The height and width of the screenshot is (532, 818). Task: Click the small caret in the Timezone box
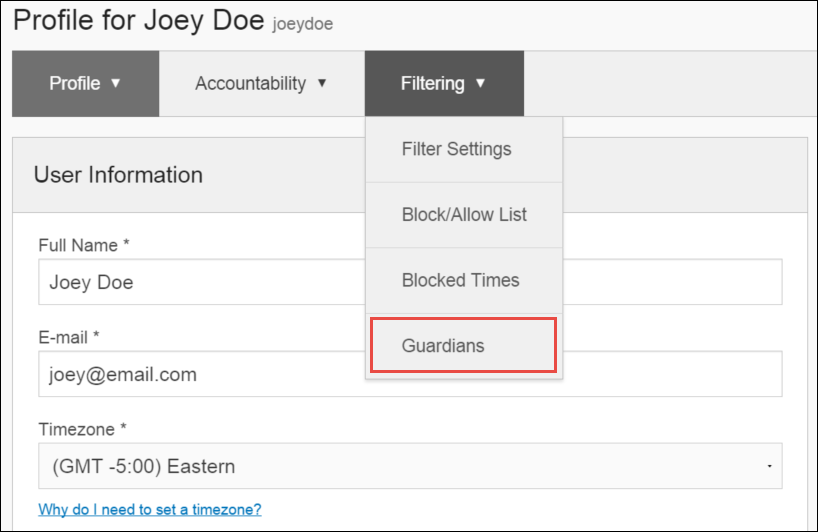[x=769, y=466]
